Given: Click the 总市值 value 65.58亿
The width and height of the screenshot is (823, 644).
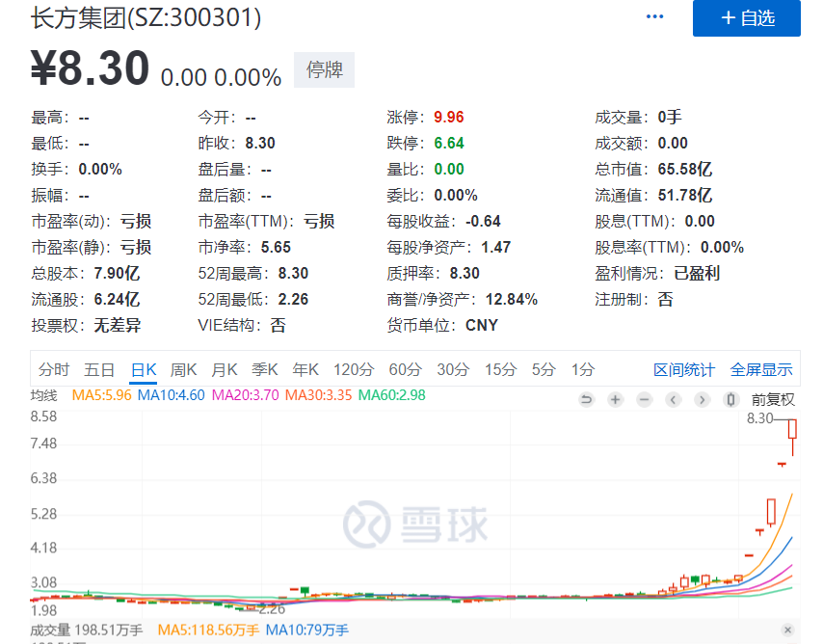Looking at the screenshot, I should (685, 169).
